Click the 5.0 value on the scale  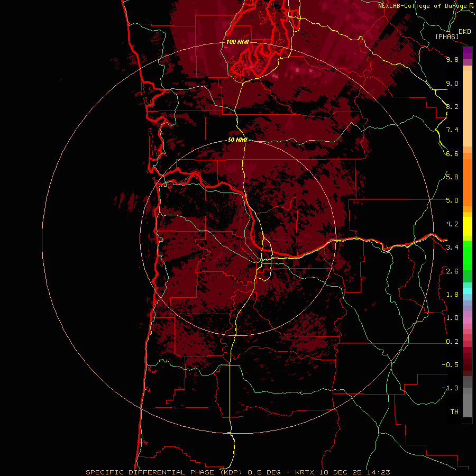point(452,200)
